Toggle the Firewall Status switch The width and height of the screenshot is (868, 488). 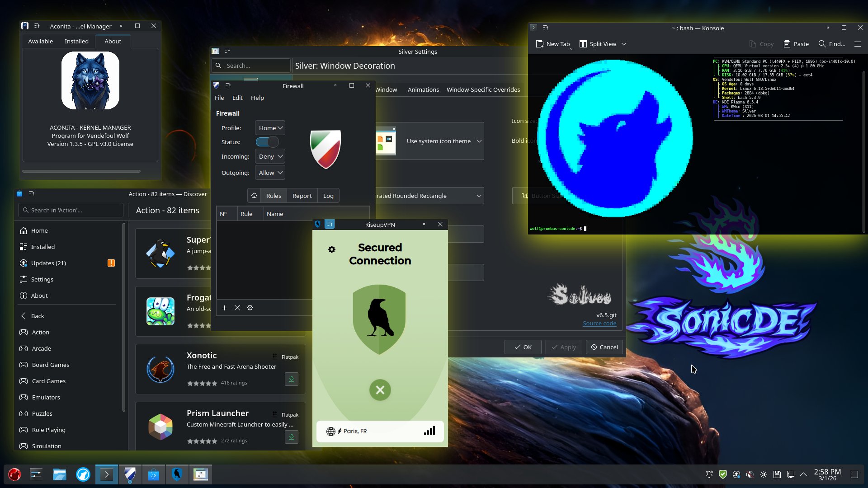click(267, 142)
